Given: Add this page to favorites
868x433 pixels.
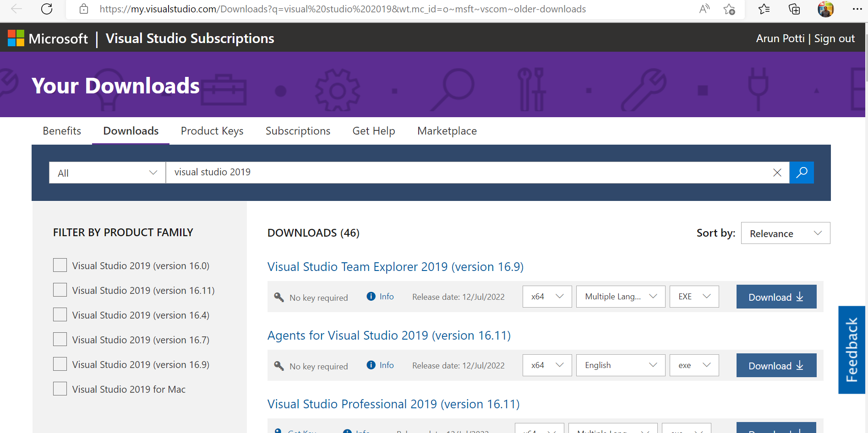Looking at the screenshot, I should pyautogui.click(x=729, y=9).
